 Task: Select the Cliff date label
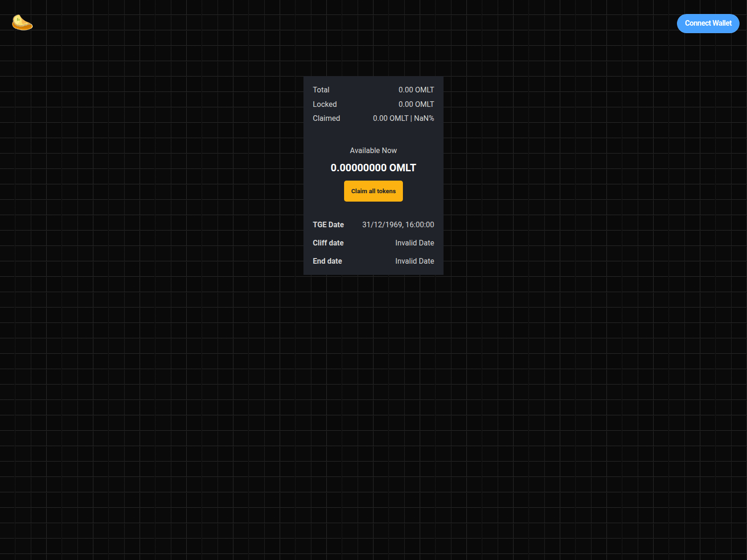pyautogui.click(x=328, y=243)
